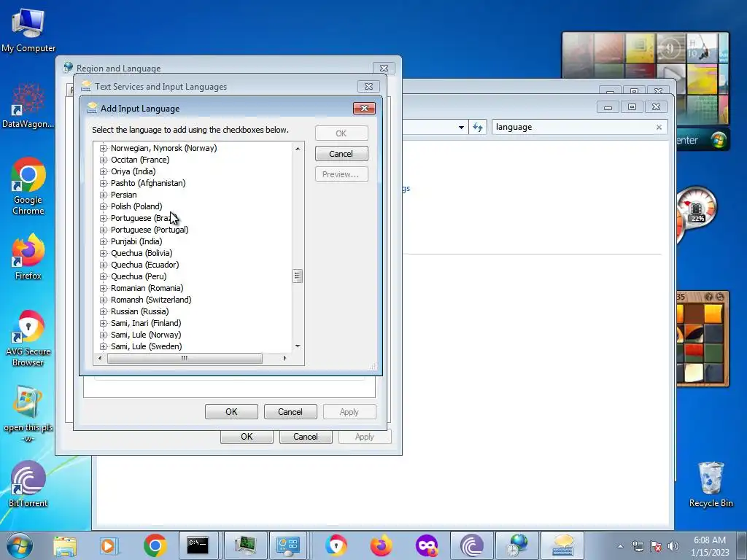747x560 pixels.
Task: Open the Control Panel taskbar button
Action: tap(288, 545)
